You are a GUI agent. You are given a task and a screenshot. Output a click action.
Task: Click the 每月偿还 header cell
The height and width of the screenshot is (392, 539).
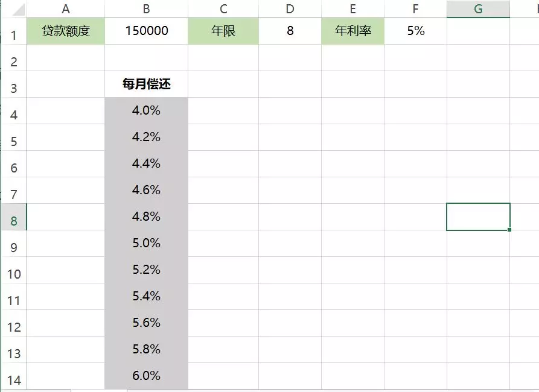point(147,84)
